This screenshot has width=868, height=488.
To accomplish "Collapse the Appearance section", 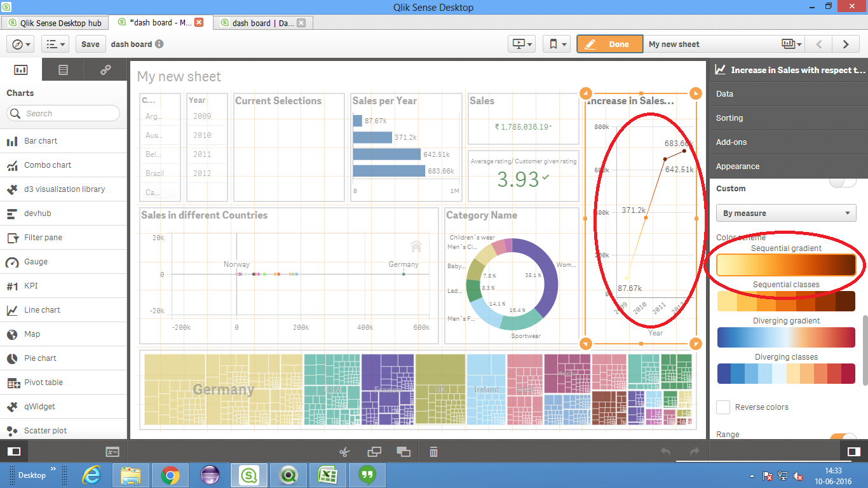I will (789, 166).
